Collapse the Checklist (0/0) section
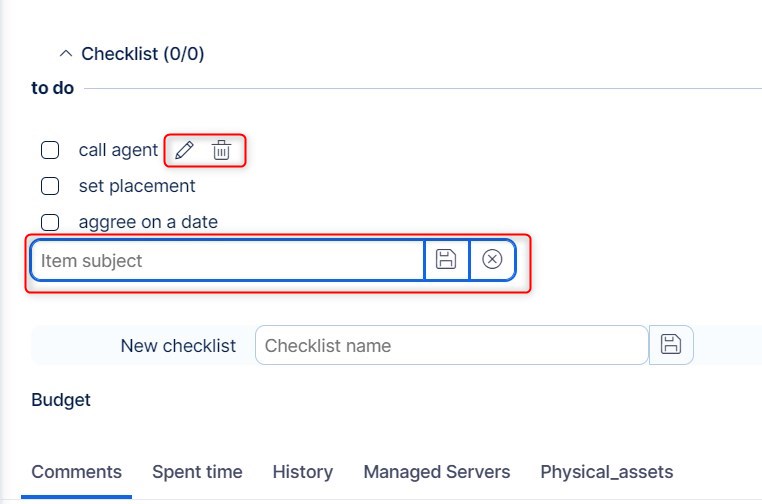The image size is (762, 504). 66,54
